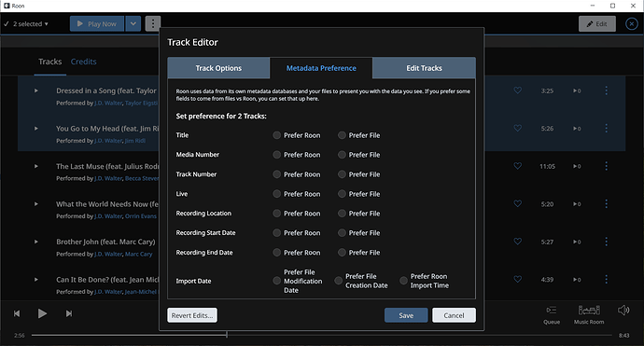This screenshot has height=346, width=644.
Task: Click heart icon for Can It Be Done?
Action: [x=517, y=279]
